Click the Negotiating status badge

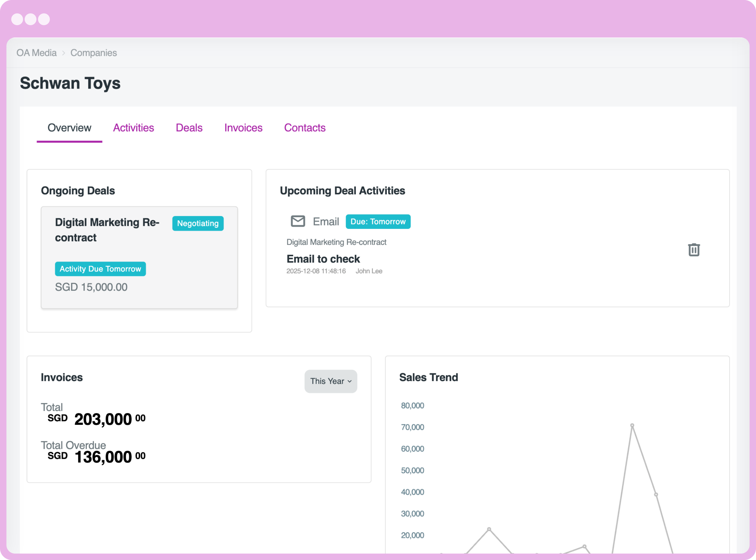point(198,224)
